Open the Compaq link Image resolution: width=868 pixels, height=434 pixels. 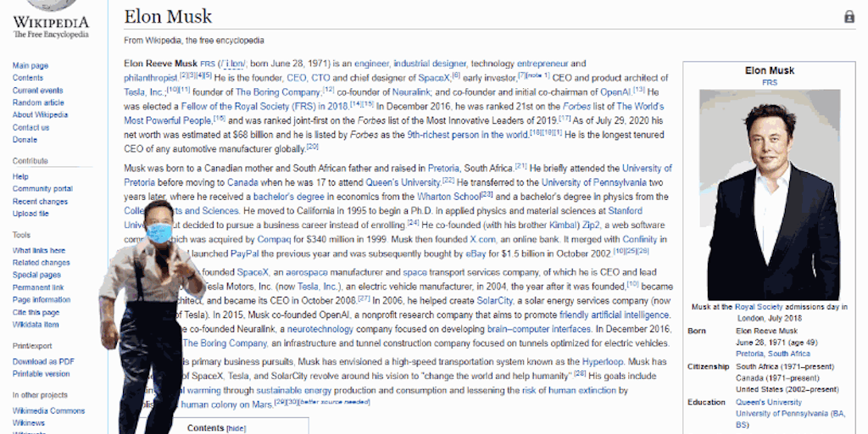click(274, 240)
